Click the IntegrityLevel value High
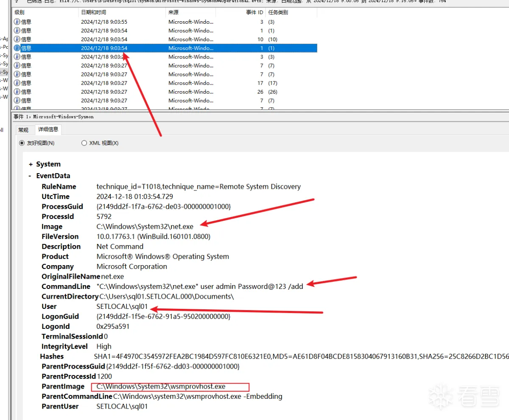This screenshot has width=509, height=420. (x=104, y=347)
